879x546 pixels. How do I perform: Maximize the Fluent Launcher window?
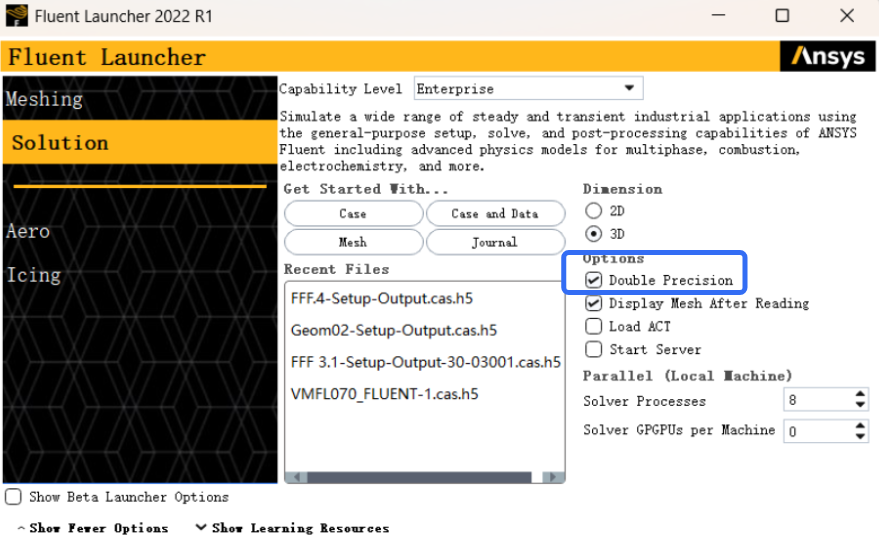click(783, 15)
